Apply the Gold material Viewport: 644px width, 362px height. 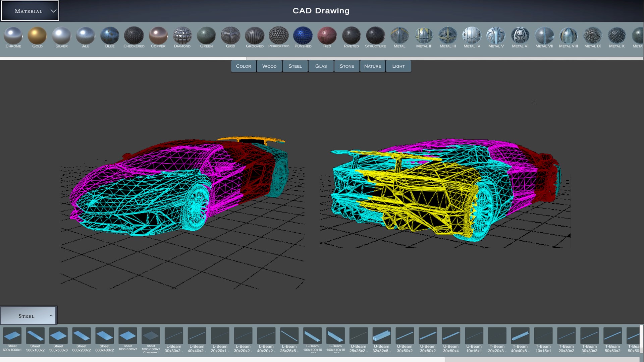[x=37, y=36]
